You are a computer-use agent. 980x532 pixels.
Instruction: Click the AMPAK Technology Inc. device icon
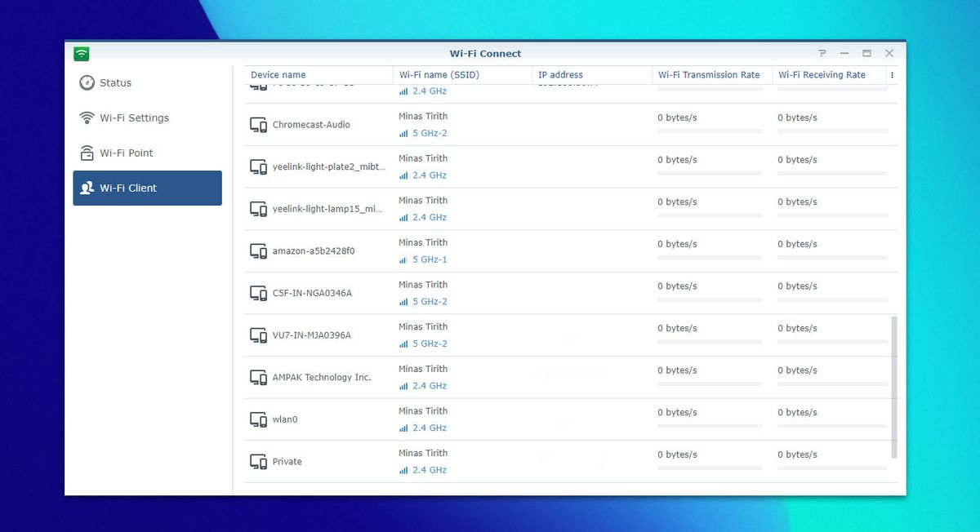tap(258, 378)
